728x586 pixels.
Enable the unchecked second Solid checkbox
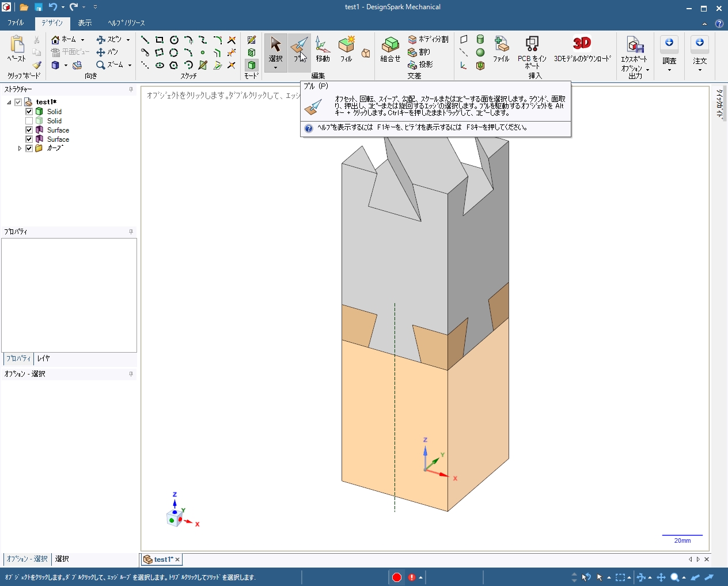29,121
